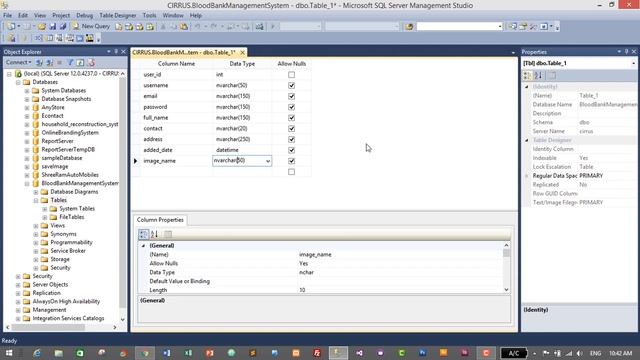
Task: Click the Open File folder icon
Action: 42,27
